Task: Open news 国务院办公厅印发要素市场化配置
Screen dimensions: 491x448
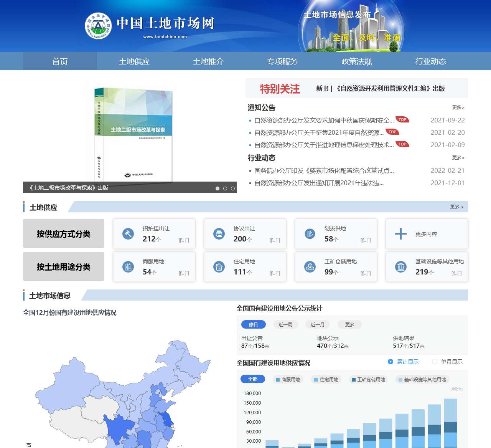Action: [x=324, y=171]
